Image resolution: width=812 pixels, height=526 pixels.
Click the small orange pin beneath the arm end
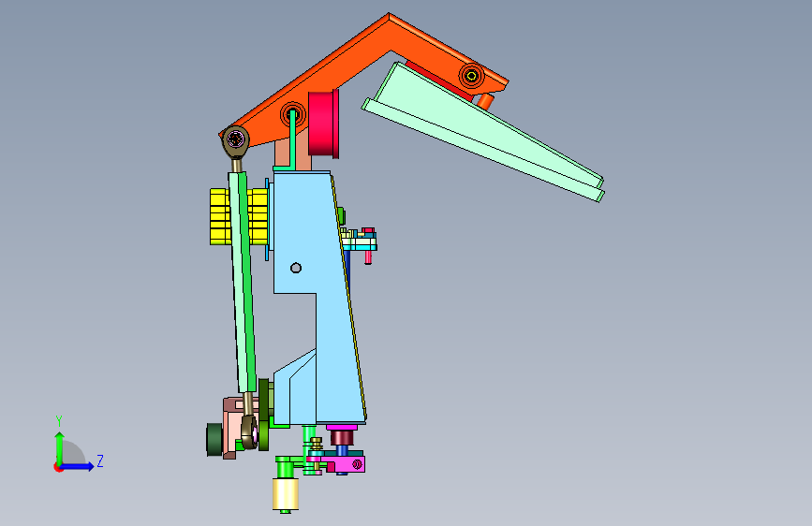pyautogui.click(x=485, y=101)
